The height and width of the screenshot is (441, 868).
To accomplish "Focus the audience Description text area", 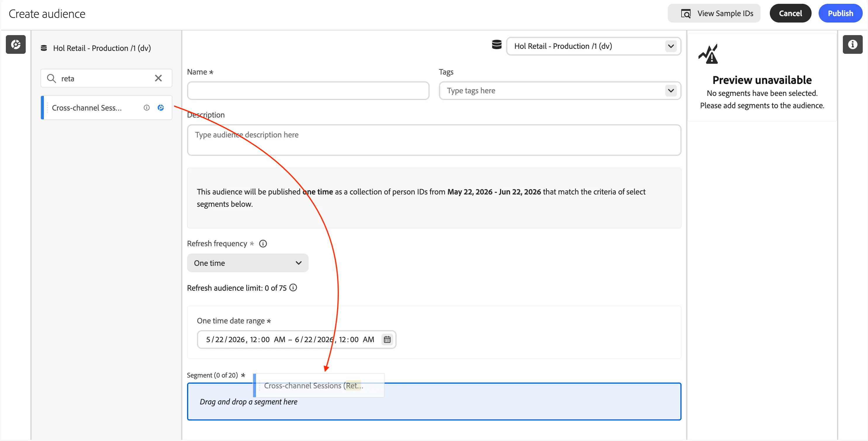I will coord(434,140).
